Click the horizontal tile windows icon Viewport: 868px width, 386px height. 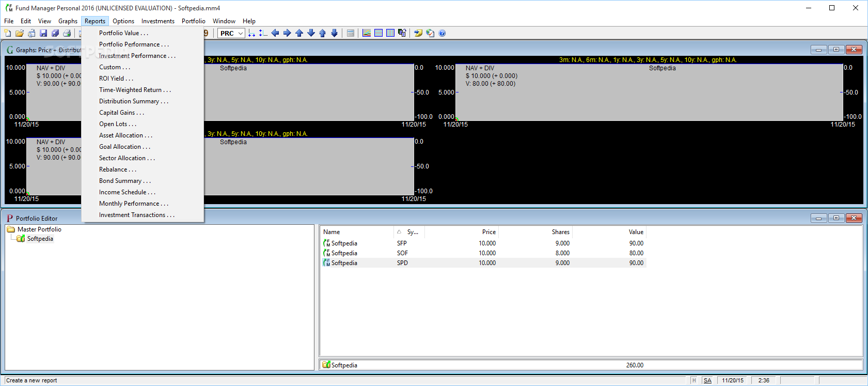378,33
